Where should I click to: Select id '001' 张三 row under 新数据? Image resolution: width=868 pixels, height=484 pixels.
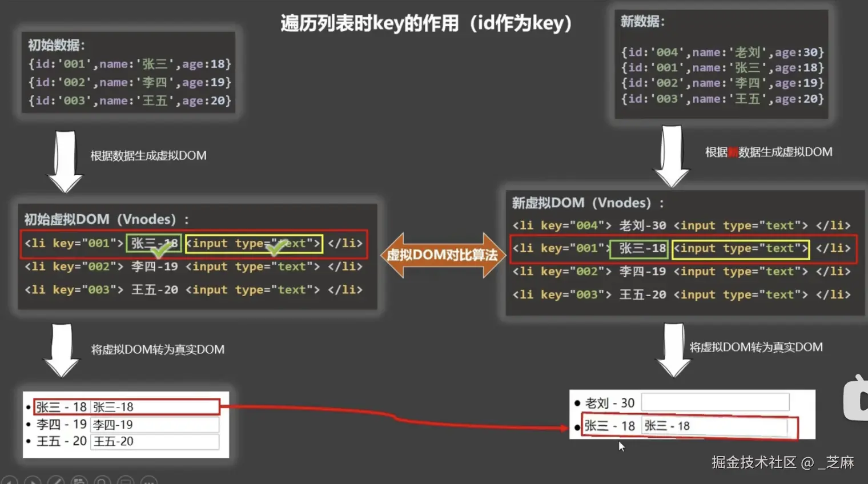[722, 67]
